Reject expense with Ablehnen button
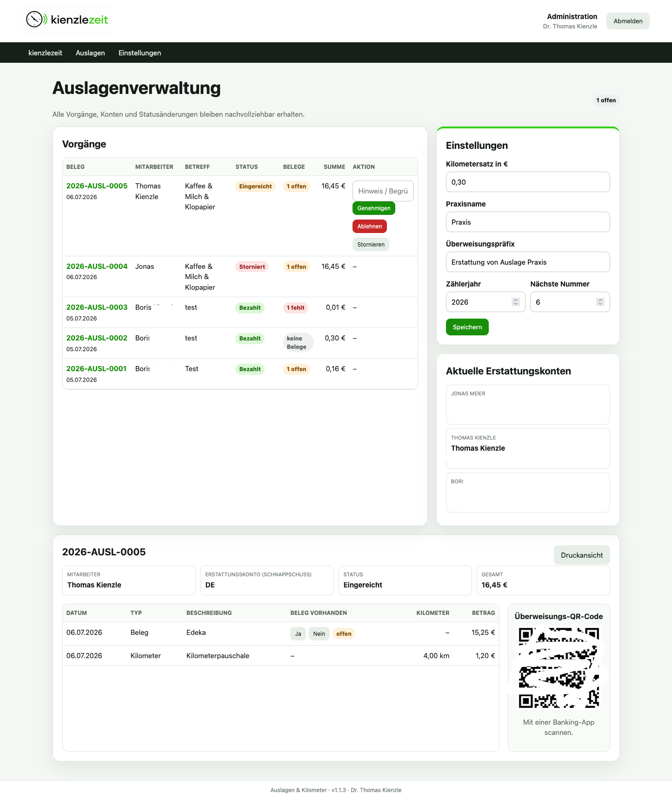 pos(370,227)
